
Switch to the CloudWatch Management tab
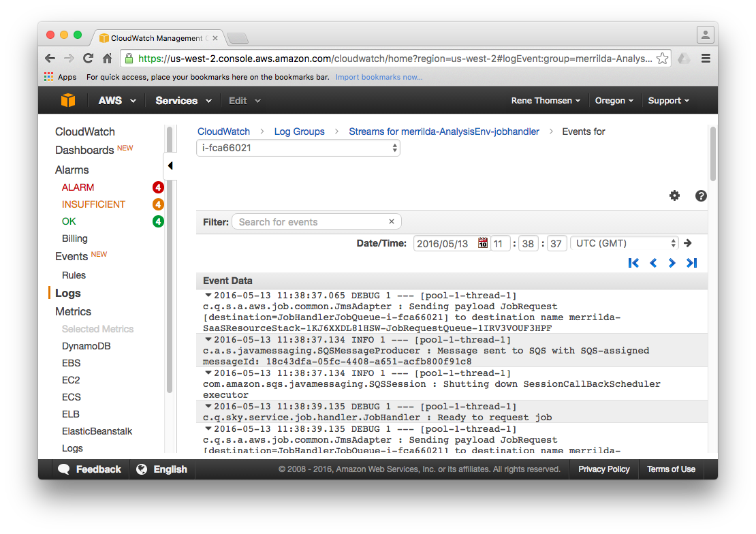coord(157,37)
